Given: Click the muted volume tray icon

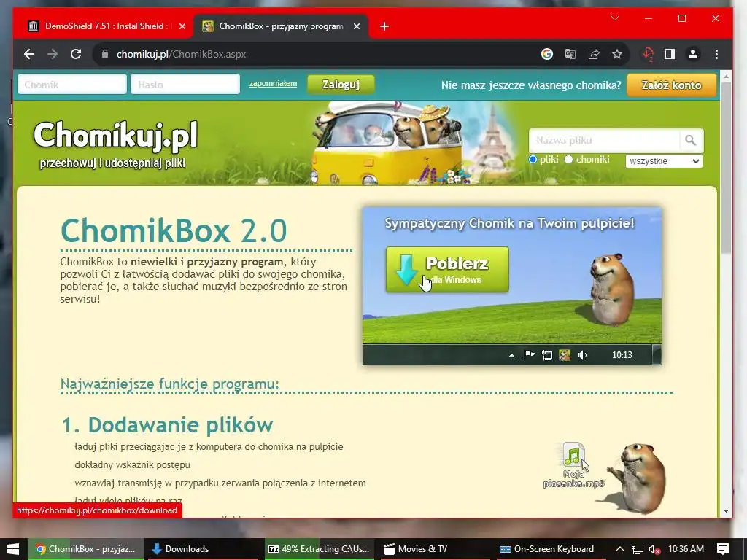Looking at the screenshot, I should (654, 549).
